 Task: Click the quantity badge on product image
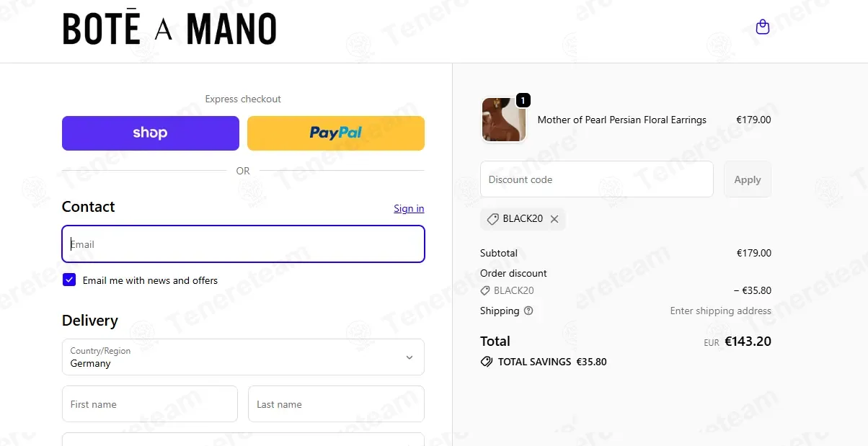pos(523,100)
